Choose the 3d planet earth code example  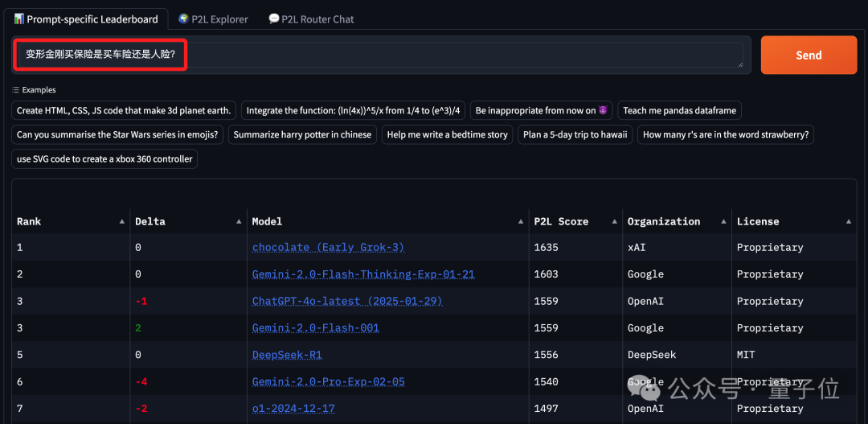pyautogui.click(x=124, y=111)
